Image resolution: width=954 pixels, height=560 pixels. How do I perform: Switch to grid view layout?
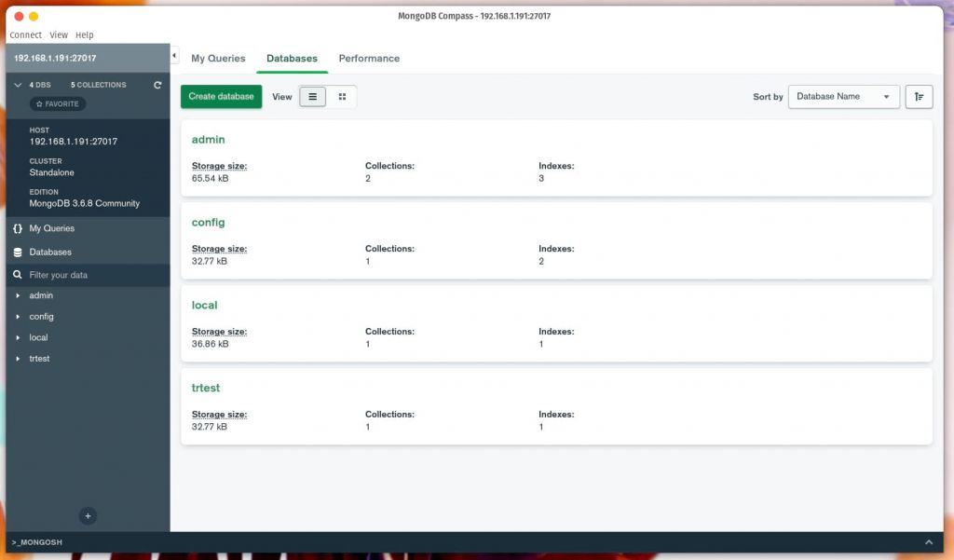tap(342, 96)
